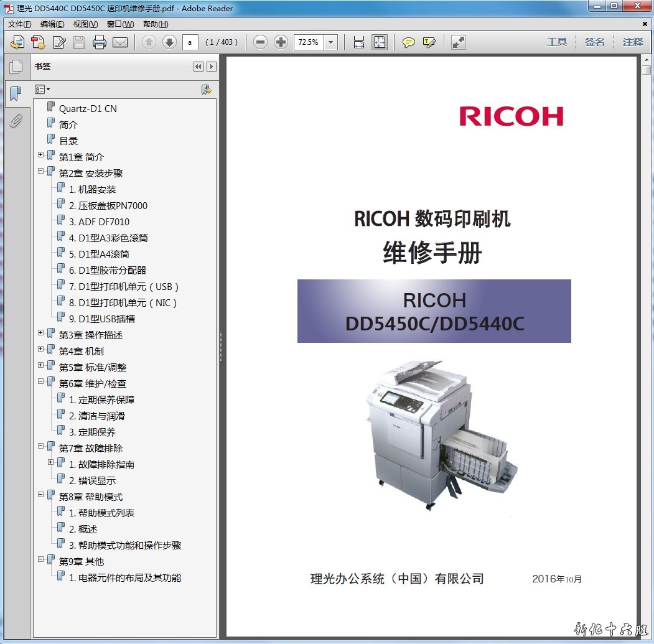Open the zoom percentage dropdown

point(331,42)
